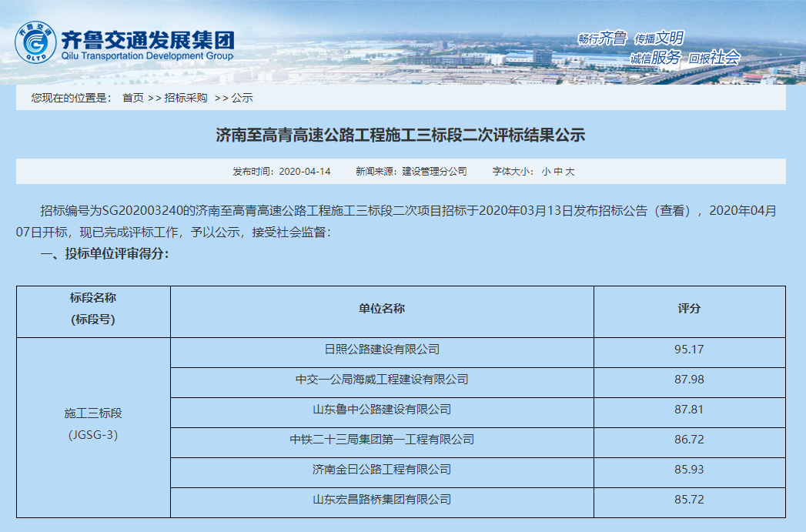Set font size to 大

tap(570, 172)
